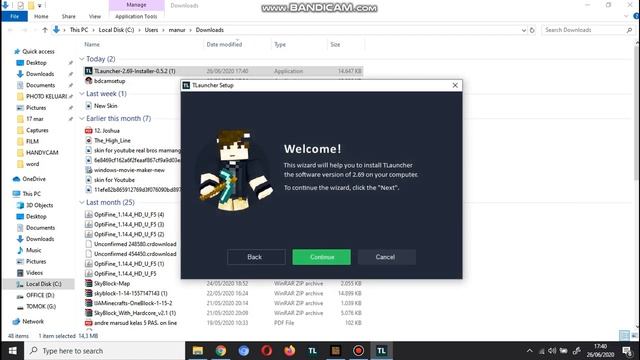Select the SkyBlock-Map archive
640x360 pixels.
[x=112, y=283]
